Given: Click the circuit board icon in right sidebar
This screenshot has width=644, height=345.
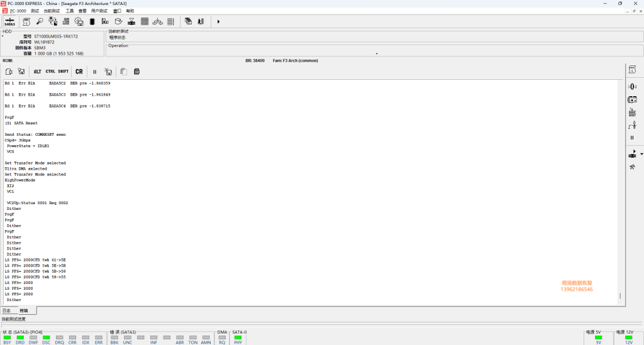Looking at the screenshot, I should [x=632, y=100].
